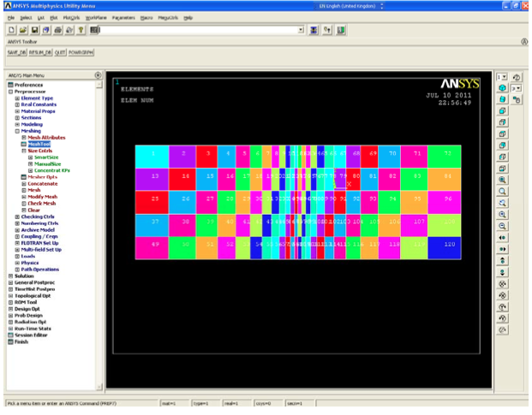
Task: Open the WorkPlane menu
Action: (96, 18)
